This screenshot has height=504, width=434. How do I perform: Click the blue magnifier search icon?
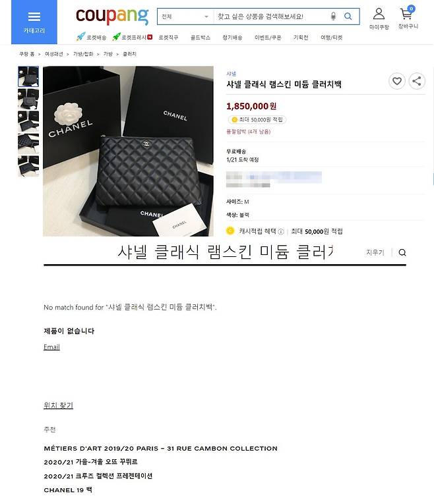pos(348,16)
